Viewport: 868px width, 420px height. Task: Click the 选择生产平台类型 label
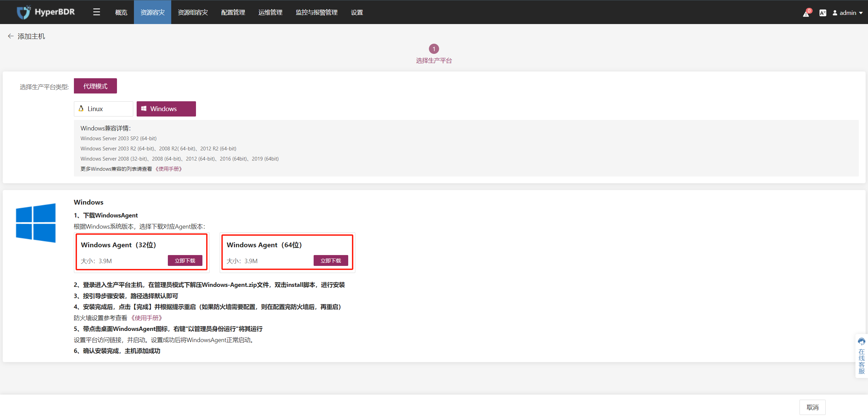click(x=44, y=87)
